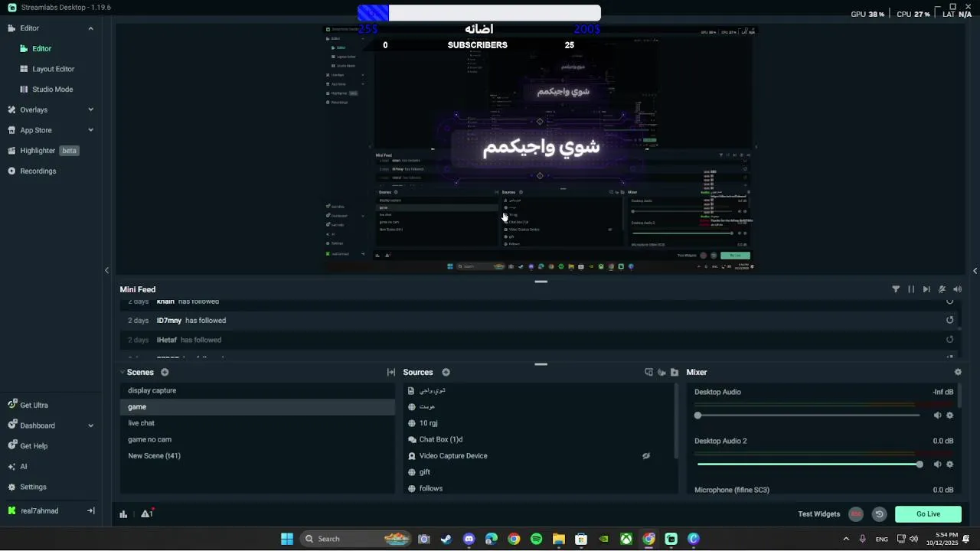Open Highlighter beta
980x551 pixels.
point(43,151)
